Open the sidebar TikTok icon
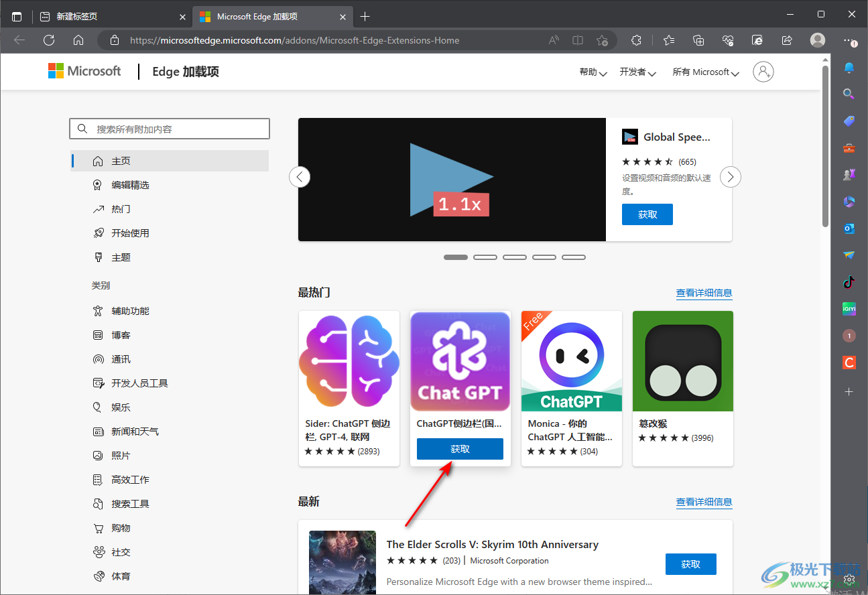The width and height of the screenshot is (868, 595). pos(849,282)
